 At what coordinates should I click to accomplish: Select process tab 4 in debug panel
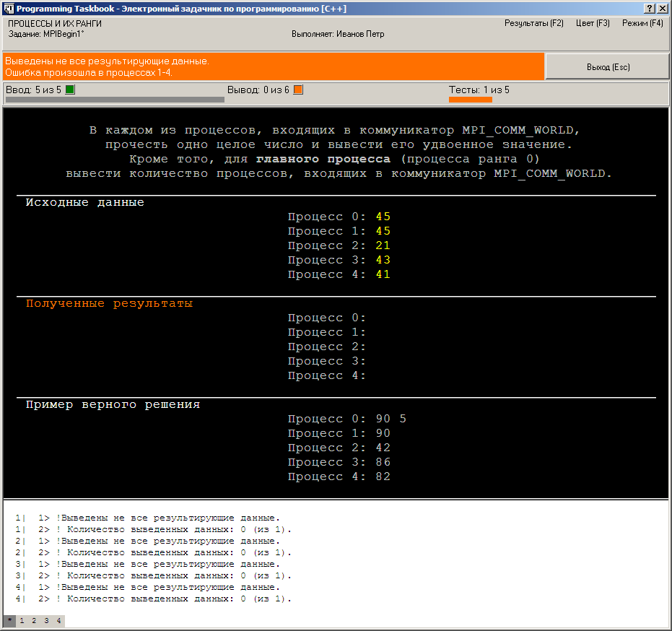[58, 620]
